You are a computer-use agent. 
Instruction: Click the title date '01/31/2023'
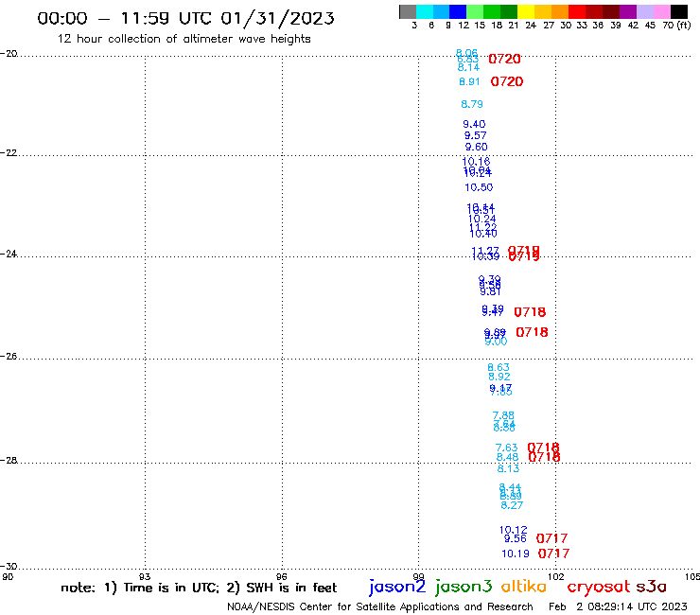(277, 18)
